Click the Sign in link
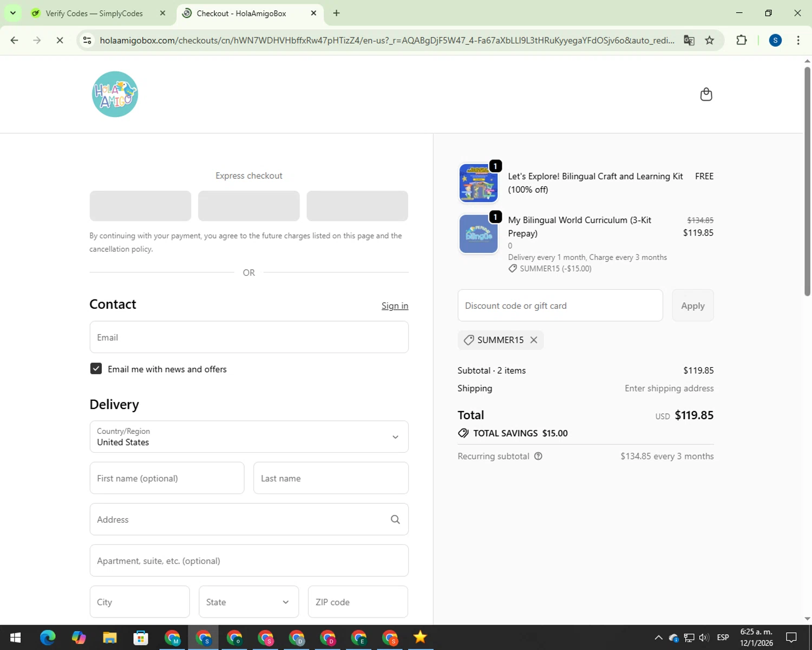 pos(395,305)
